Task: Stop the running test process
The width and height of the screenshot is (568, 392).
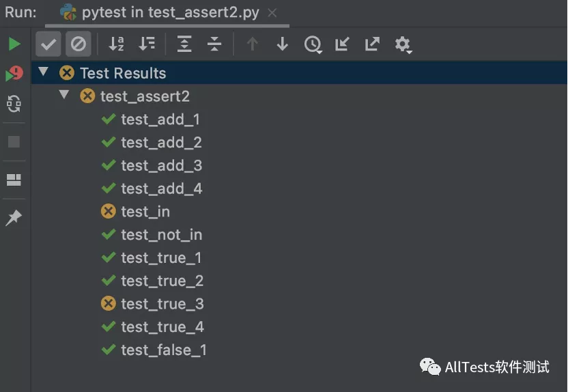Action: (x=14, y=142)
